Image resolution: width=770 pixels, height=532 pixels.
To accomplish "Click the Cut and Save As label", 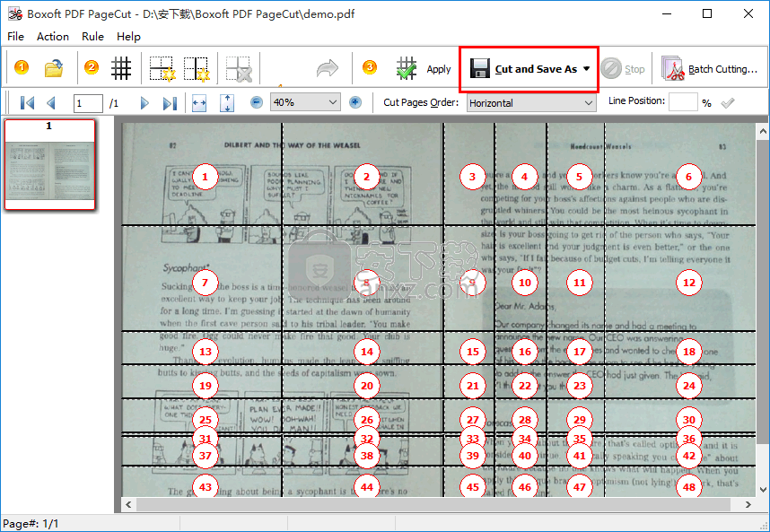I will [x=536, y=69].
